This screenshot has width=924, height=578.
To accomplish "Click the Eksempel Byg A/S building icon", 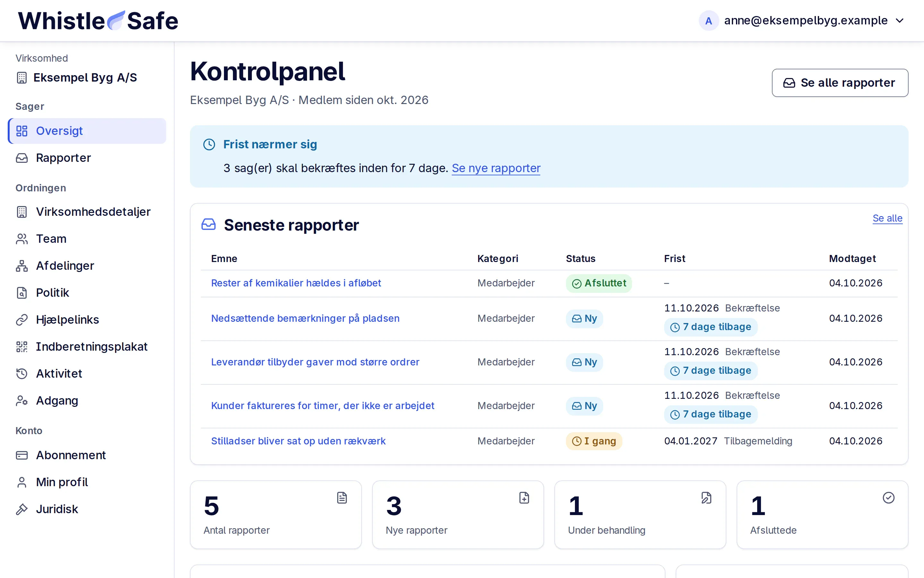I will [x=22, y=78].
